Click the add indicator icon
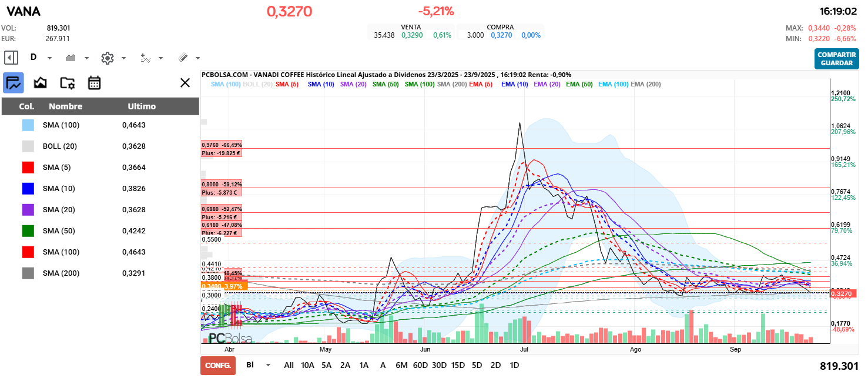Screen dimensions: 868x378 pos(146,58)
